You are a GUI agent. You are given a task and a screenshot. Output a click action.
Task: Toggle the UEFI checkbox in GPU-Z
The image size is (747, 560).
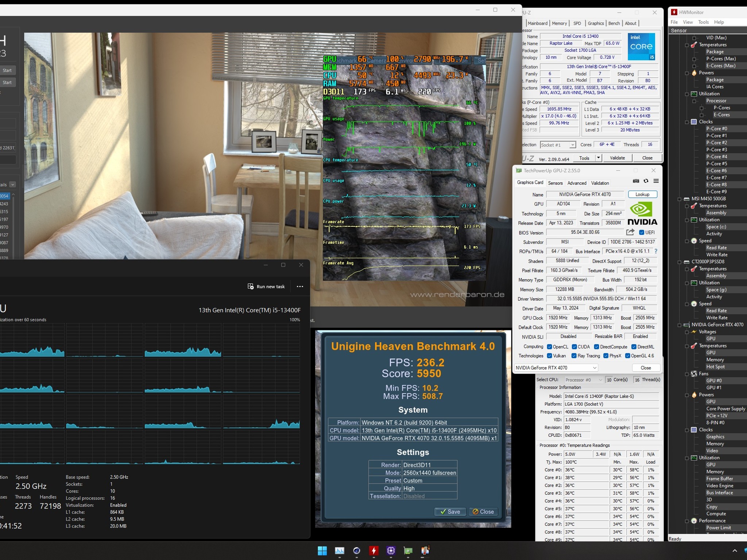[642, 233]
